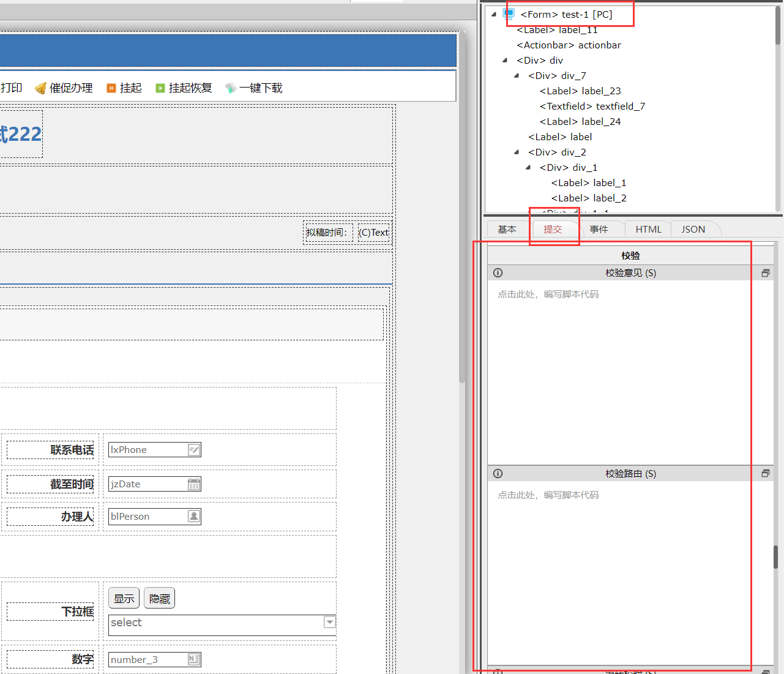Image resolution: width=784 pixels, height=674 pixels.
Task: Maximize the 校验路由 script editor
Action: [x=765, y=473]
